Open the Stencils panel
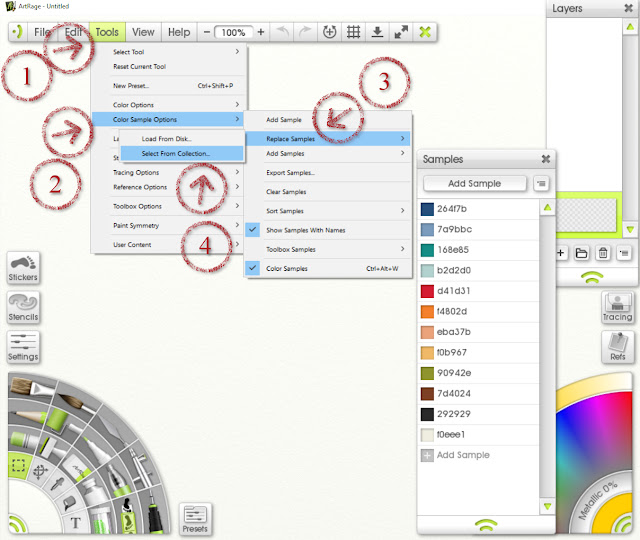This screenshot has height=540, width=640. 23,307
